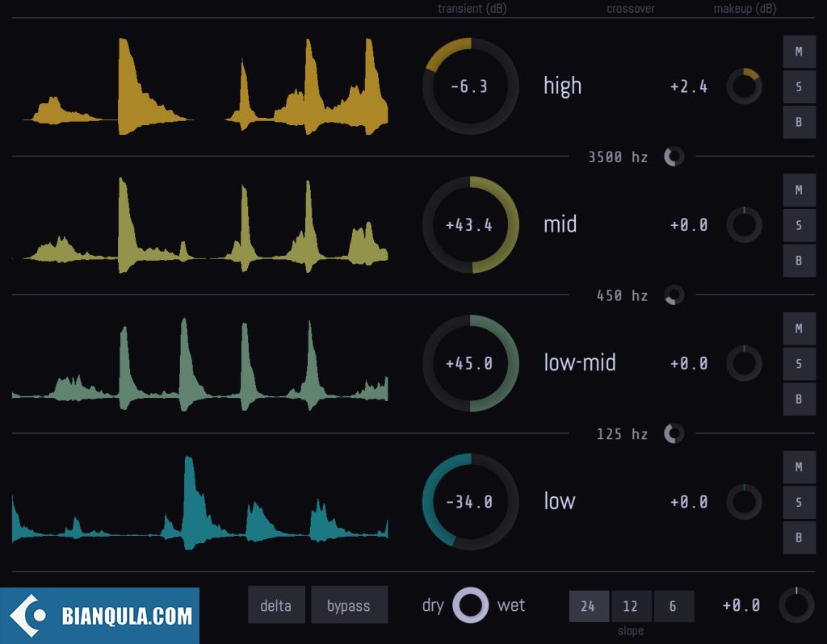Bypass the mid band with B button

(x=799, y=261)
